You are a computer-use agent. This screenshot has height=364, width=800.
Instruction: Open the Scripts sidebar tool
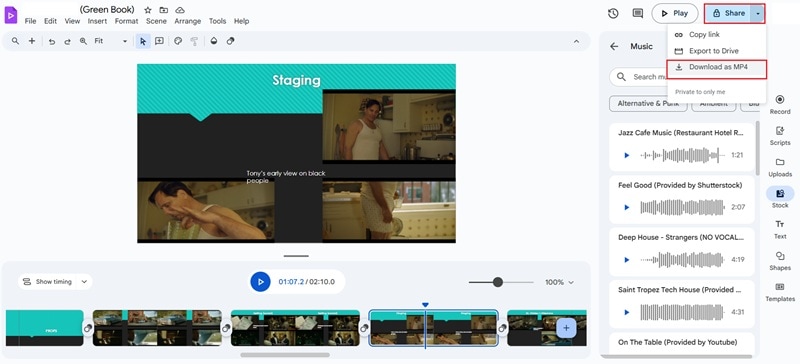[x=780, y=136]
